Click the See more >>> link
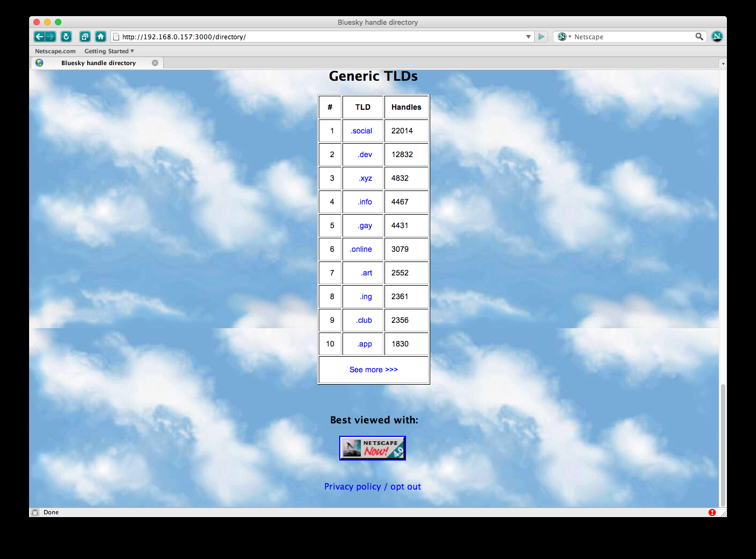 [x=373, y=370]
